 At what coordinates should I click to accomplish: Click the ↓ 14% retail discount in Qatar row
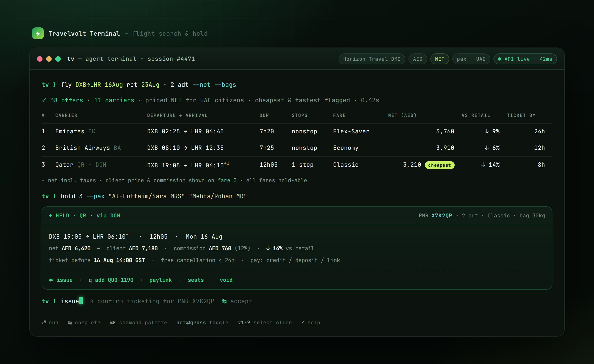point(490,165)
